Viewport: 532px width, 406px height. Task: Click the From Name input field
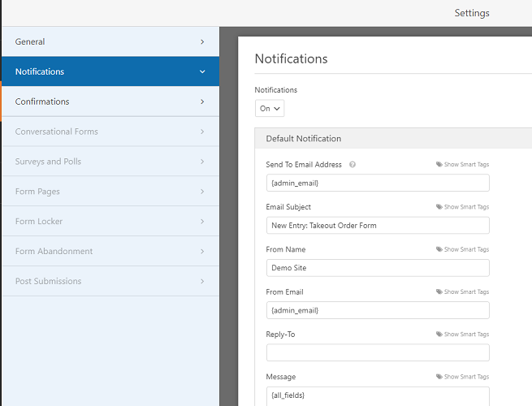click(x=378, y=268)
